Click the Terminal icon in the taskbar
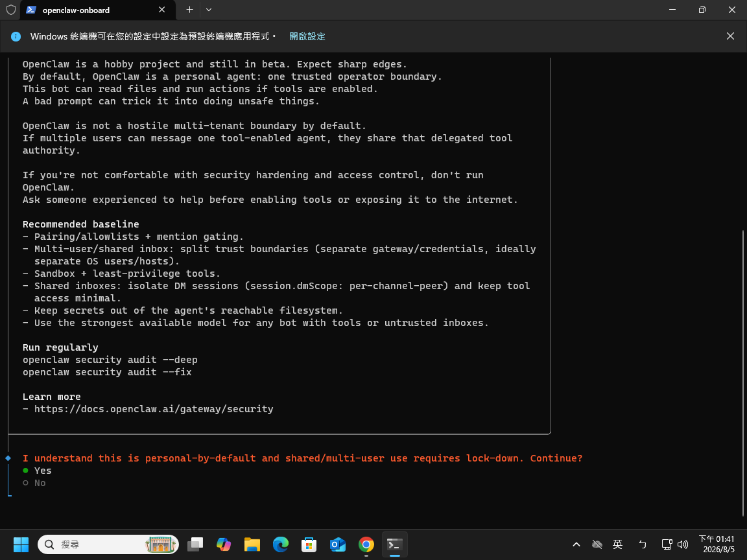This screenshot has height=560, width=747. tap(395, 544)
